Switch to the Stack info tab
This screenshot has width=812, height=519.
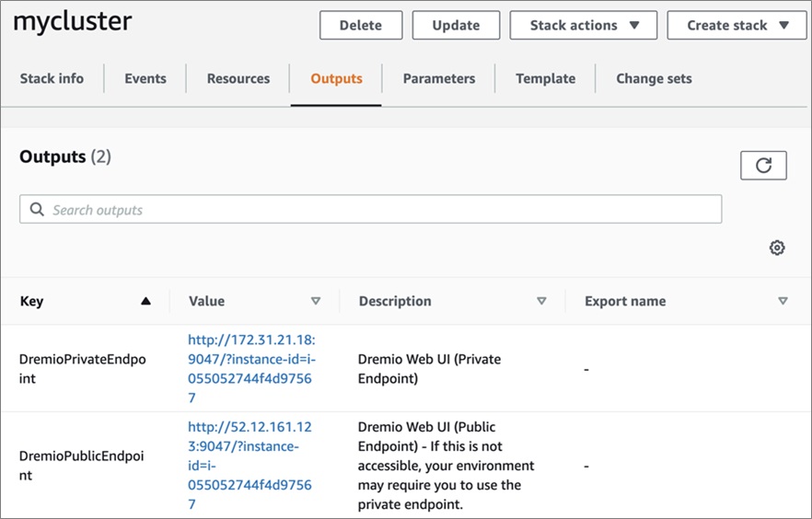(x=52, y=78)
